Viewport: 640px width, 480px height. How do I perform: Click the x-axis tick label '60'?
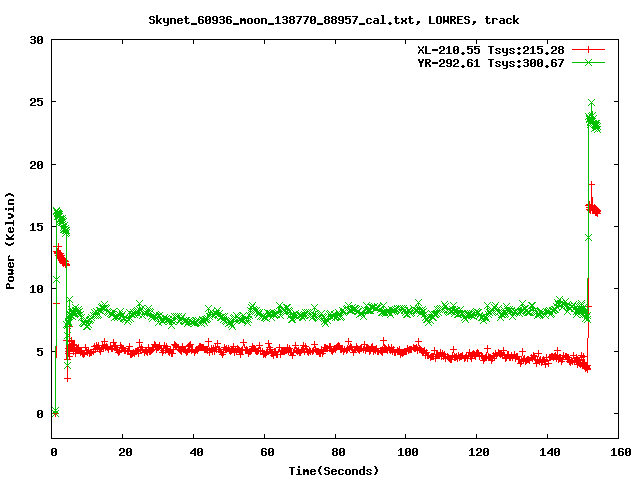pos(267,452)
